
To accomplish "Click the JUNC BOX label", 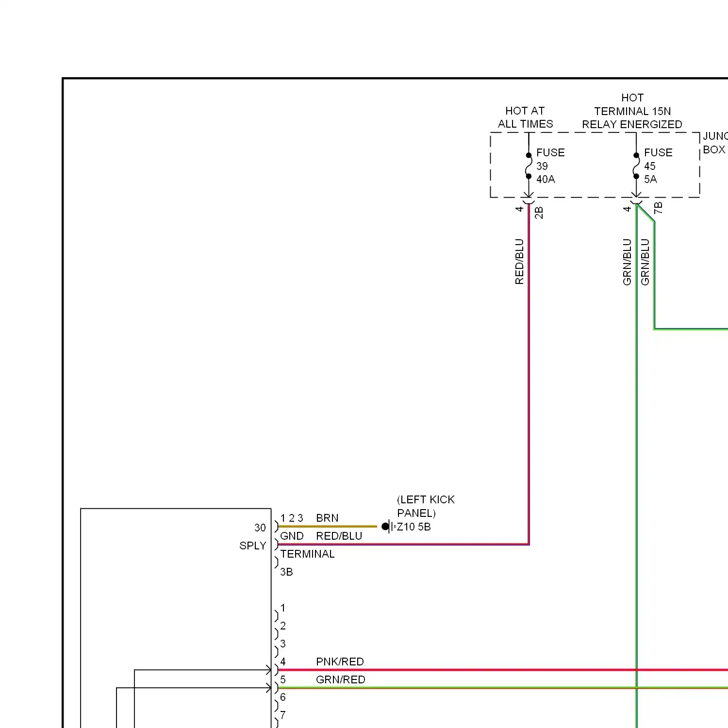I will point(715,143).
